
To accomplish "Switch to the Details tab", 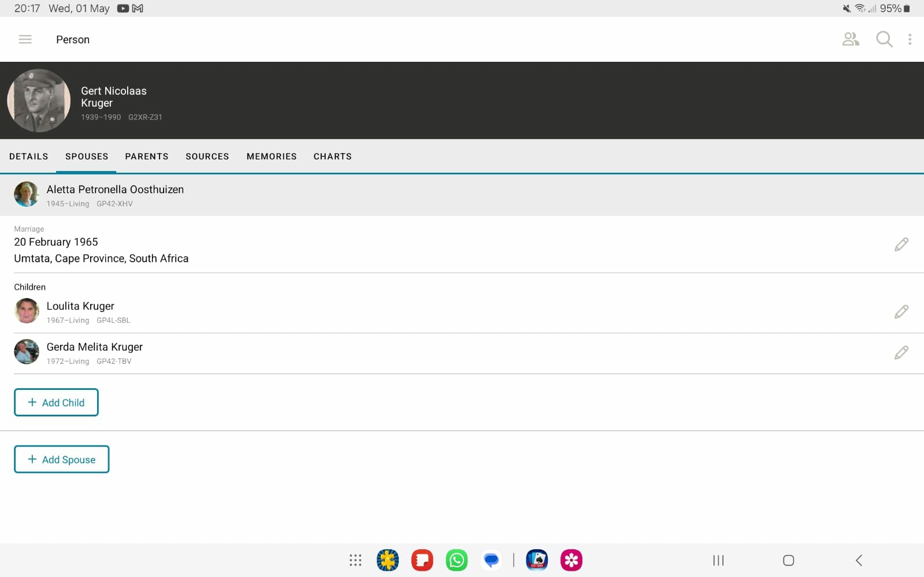I will click(29, 157).
